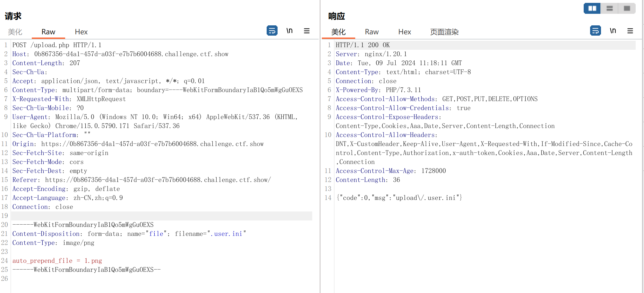
Task: Click the Host header line in request
Action: (120, 54)
